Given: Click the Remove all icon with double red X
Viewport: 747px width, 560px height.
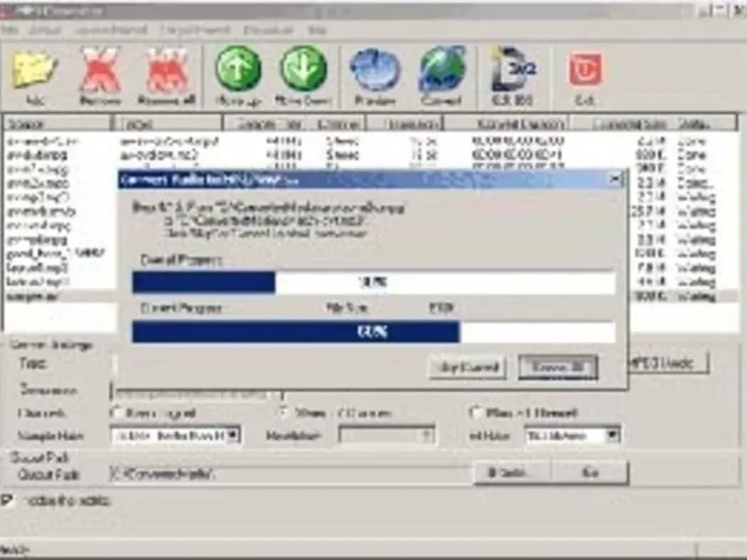Looking at the screenshot, I should pos(167,70).
